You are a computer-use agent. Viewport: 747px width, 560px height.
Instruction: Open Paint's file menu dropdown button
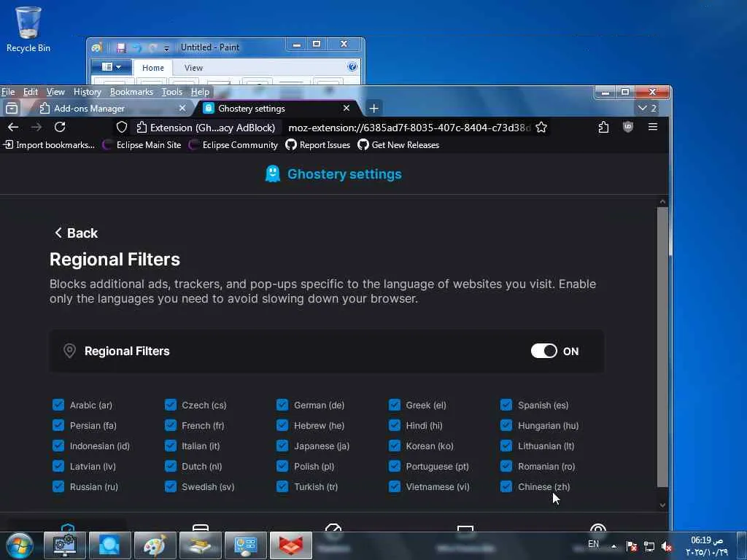(x=111, y=67)
